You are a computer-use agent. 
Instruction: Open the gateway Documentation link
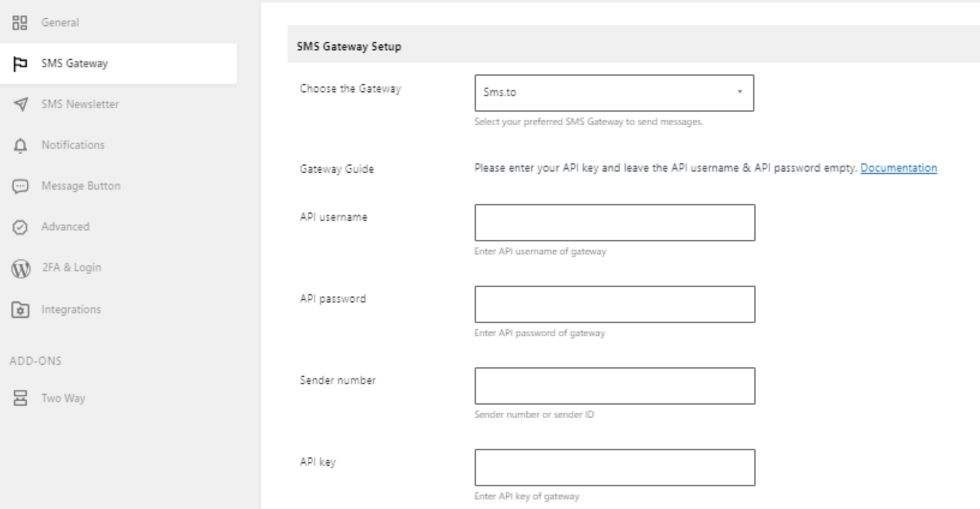click(x=898, y=168)
